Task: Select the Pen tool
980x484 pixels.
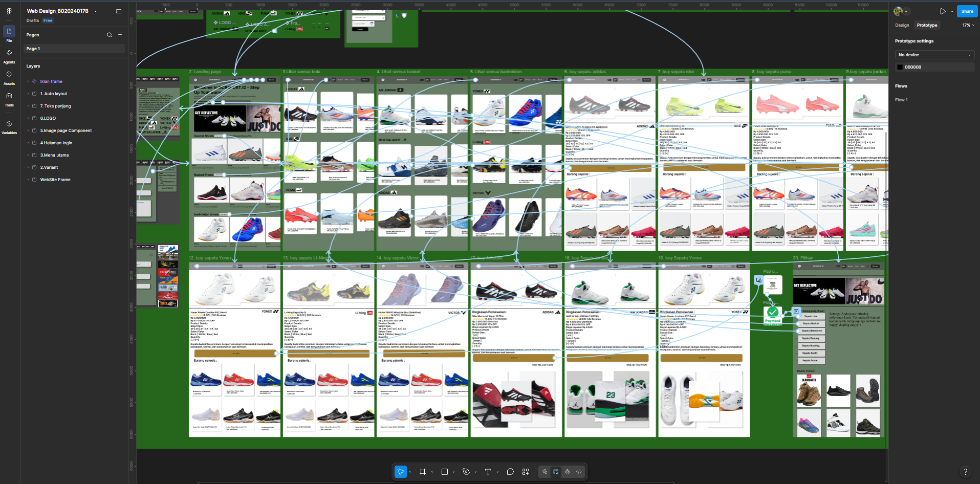Action: 466,472
